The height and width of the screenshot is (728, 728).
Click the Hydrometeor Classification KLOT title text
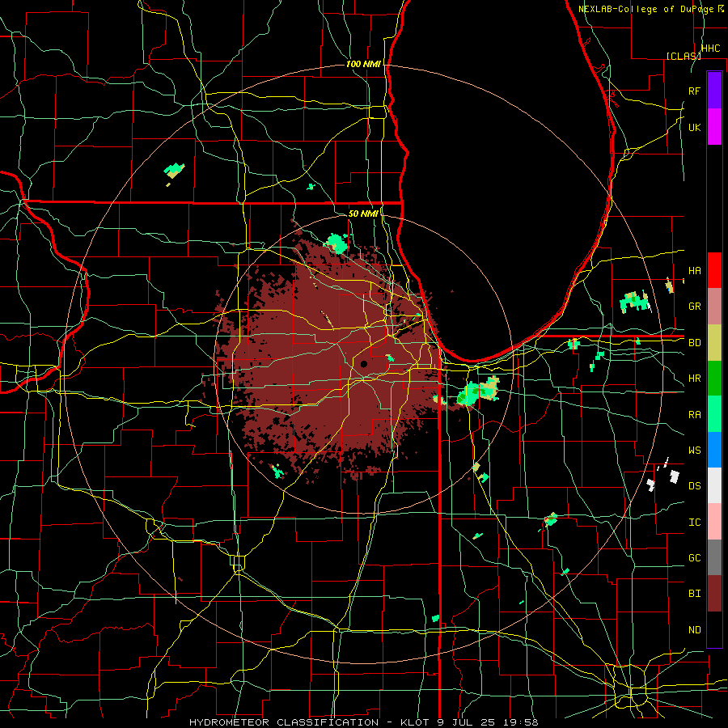click(x=363, y=722)
